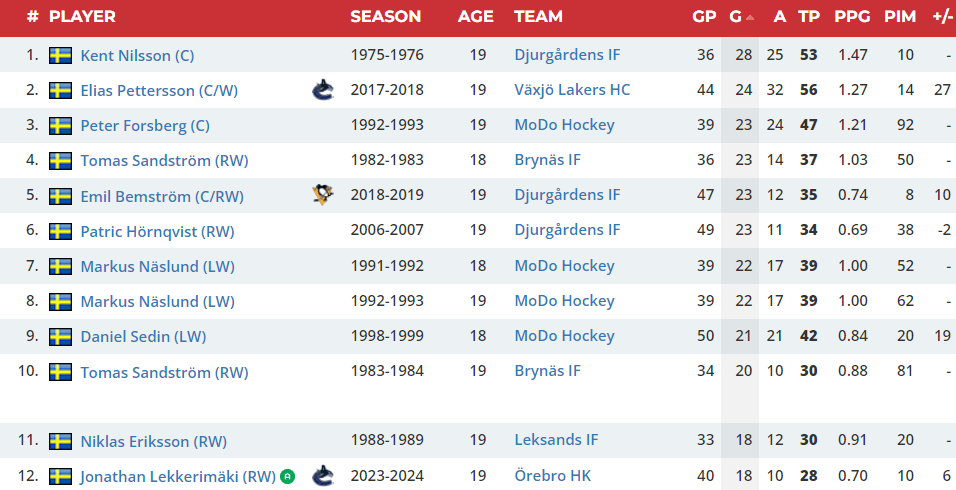Sort table by GP column header
The width and height of the screenshot is (956, 490).
704,17
